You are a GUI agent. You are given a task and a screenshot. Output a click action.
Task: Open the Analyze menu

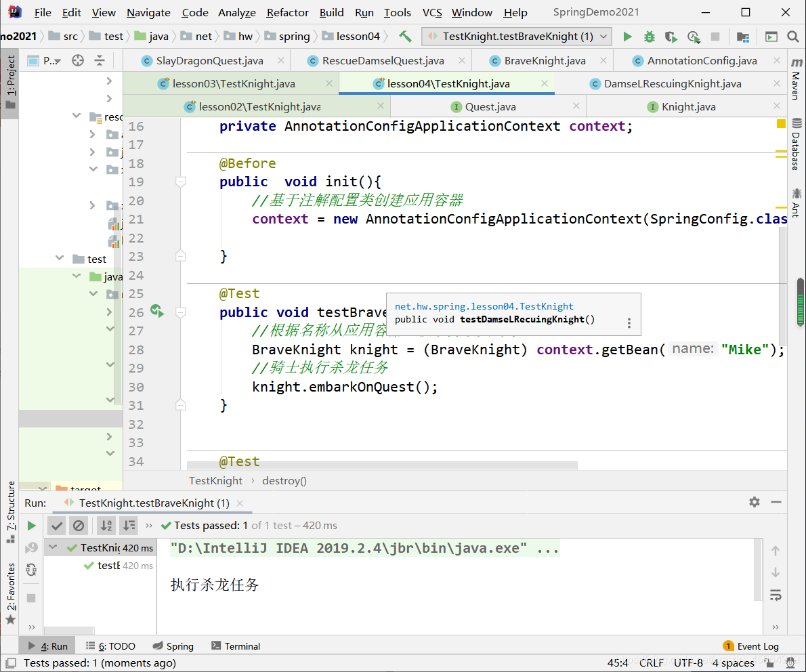[236, 12]
